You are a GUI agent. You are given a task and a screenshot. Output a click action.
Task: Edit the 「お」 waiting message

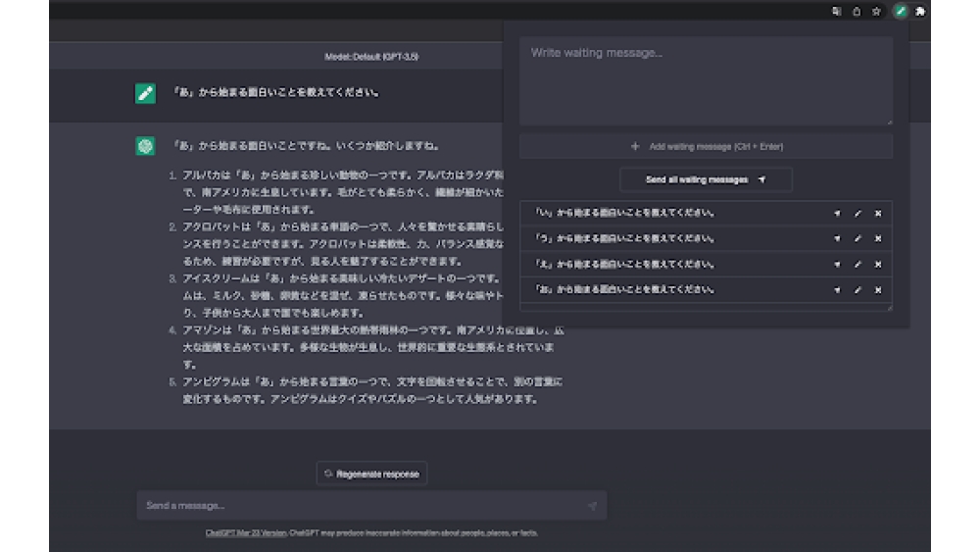[x=857, y=290]
